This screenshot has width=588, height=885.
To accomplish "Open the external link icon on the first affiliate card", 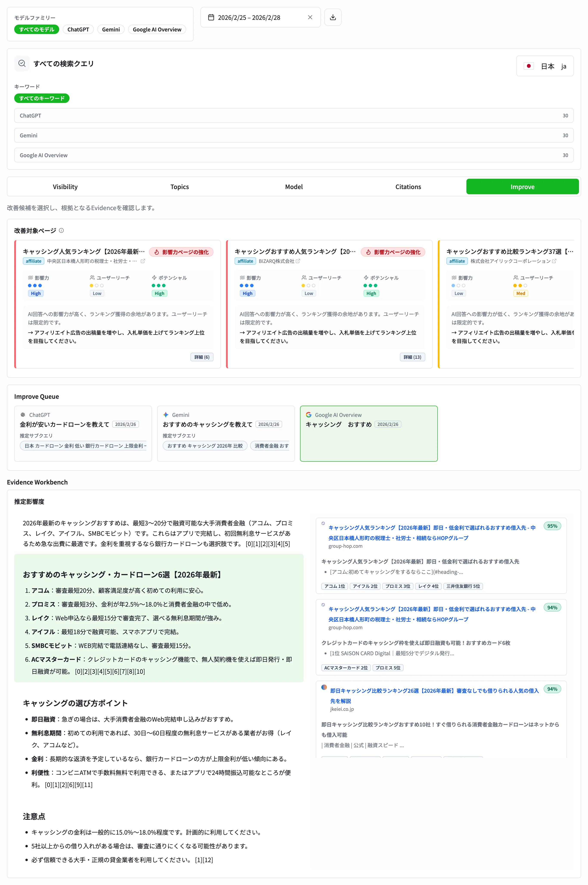I will tap(143, 261).
